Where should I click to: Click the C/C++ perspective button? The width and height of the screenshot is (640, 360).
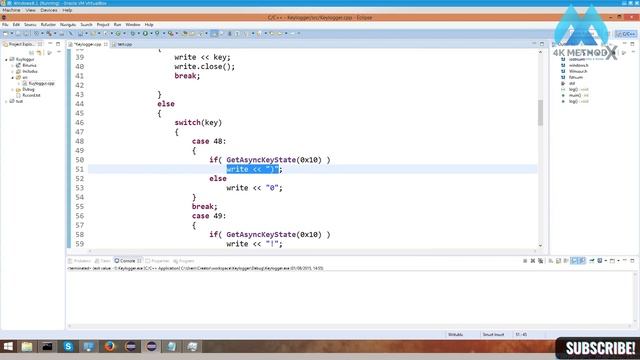[x=626, y=34]
